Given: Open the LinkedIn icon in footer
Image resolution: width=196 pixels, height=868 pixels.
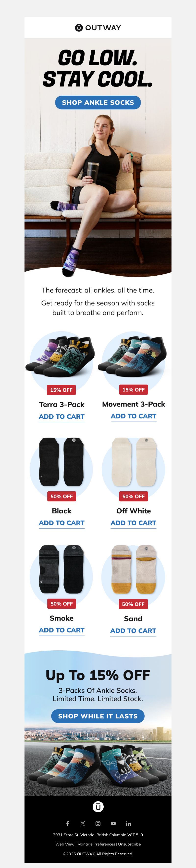Looking at the screenshot, I should (129, 823).
